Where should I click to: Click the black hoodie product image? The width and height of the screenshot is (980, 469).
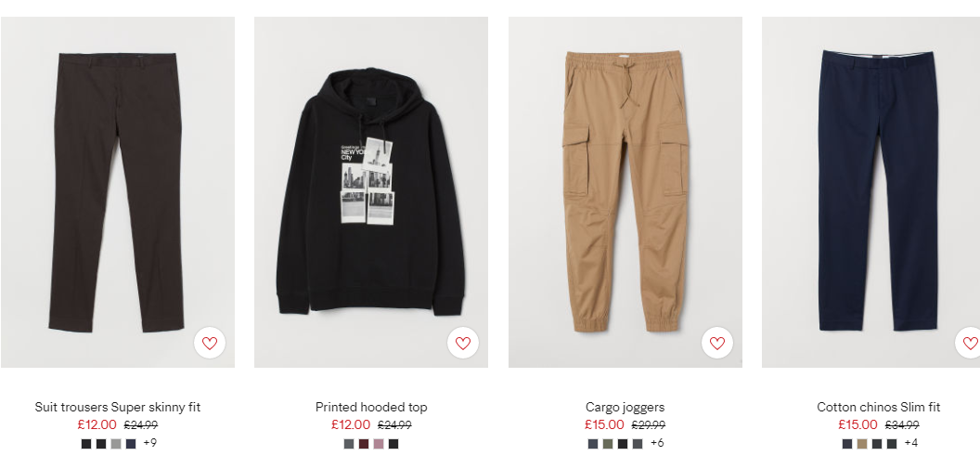pyautogui.click(x=371, y=192)
